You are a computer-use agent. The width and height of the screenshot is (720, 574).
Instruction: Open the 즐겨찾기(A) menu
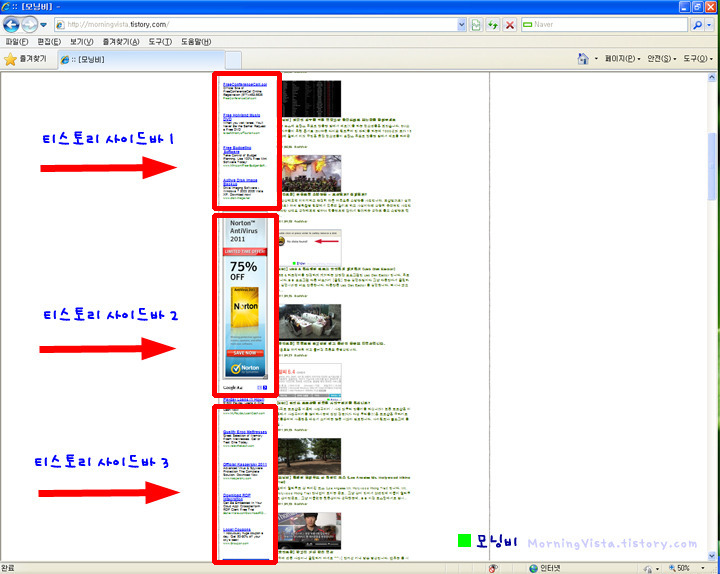(x=121, y=42)
